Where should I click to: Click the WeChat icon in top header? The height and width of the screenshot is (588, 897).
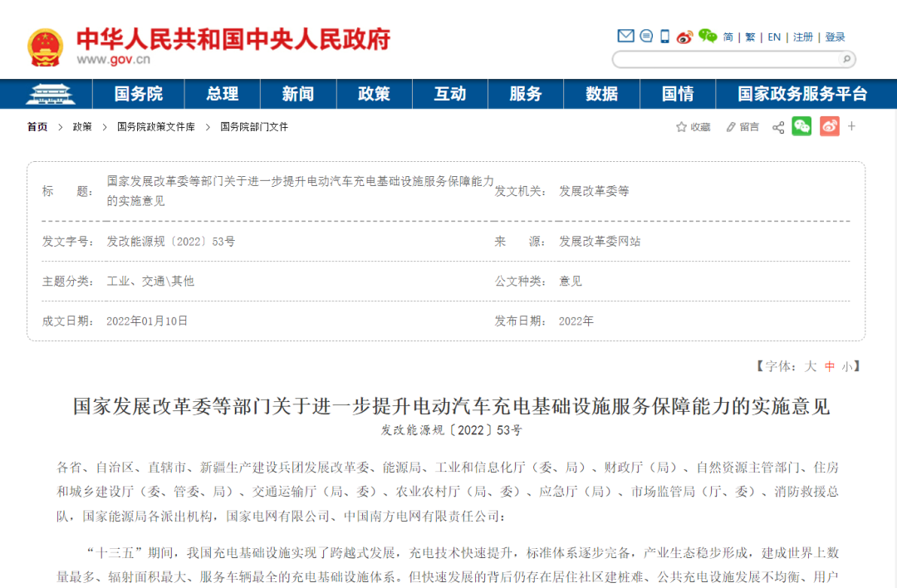[707, 36]
